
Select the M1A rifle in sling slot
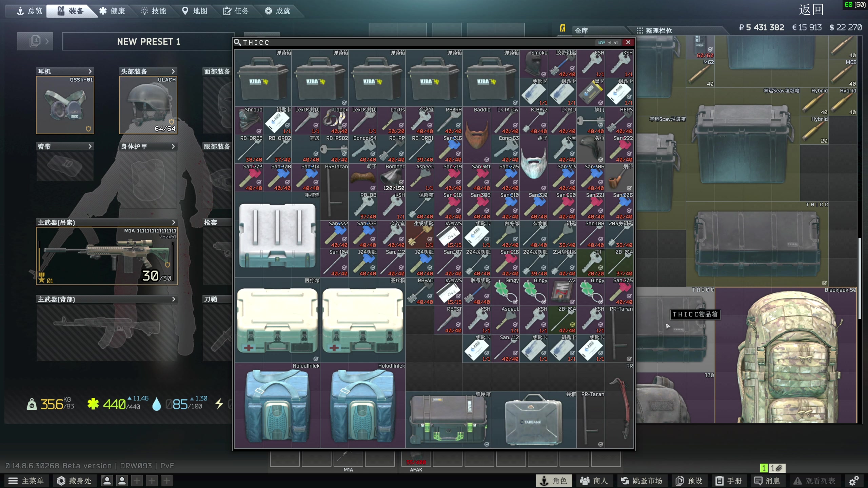107,256
